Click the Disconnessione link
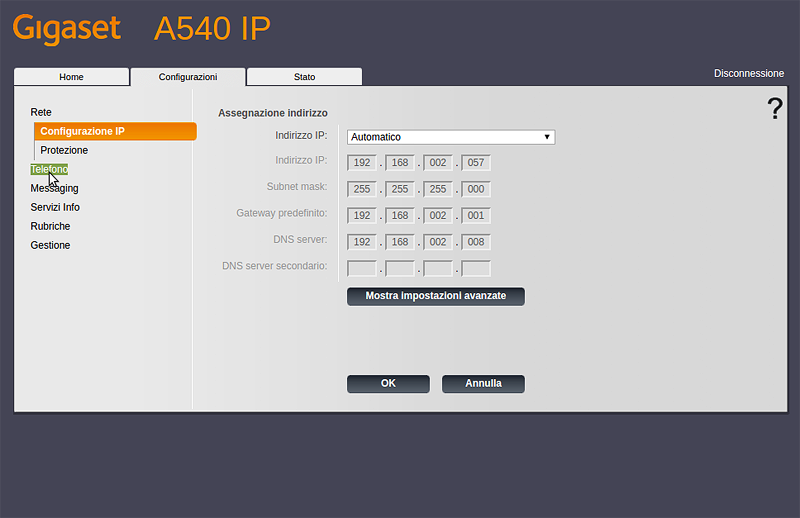800x518 pixels. point(748,73)
